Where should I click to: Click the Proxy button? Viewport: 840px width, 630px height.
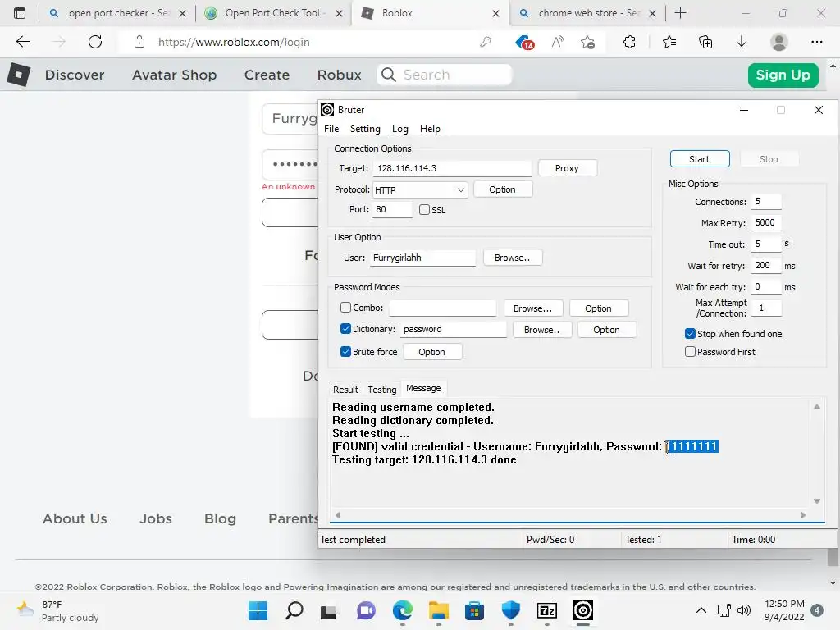pyautogui.click(x=567, y=168)
